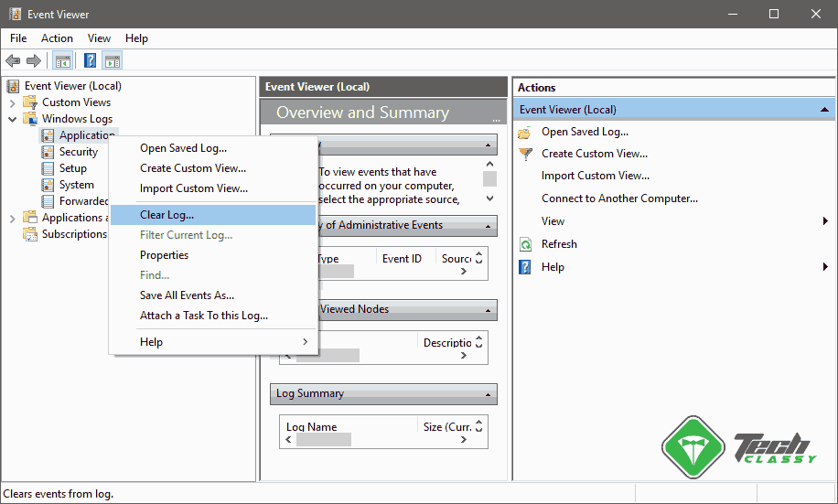The image size is (838, 504).
Task: Choose Properties in context menu
Action: (x=213, y=255)
